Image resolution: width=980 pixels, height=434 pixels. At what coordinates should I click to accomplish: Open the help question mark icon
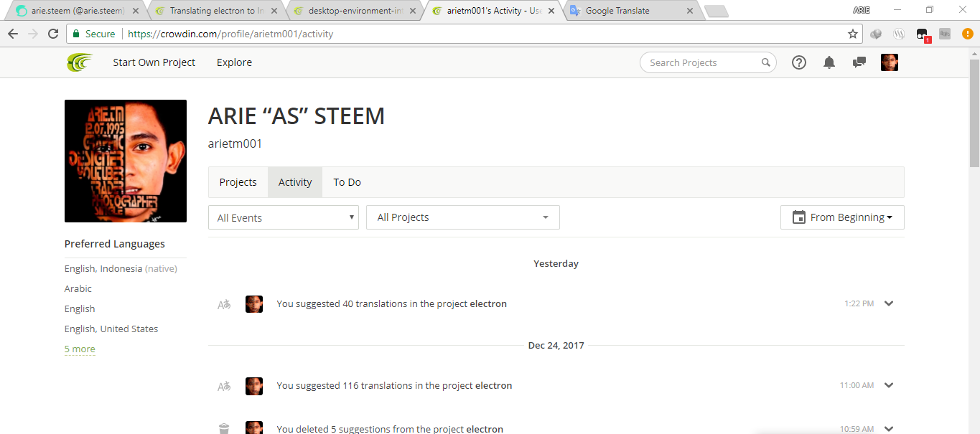pyautogui.click(x=799, y=62)
